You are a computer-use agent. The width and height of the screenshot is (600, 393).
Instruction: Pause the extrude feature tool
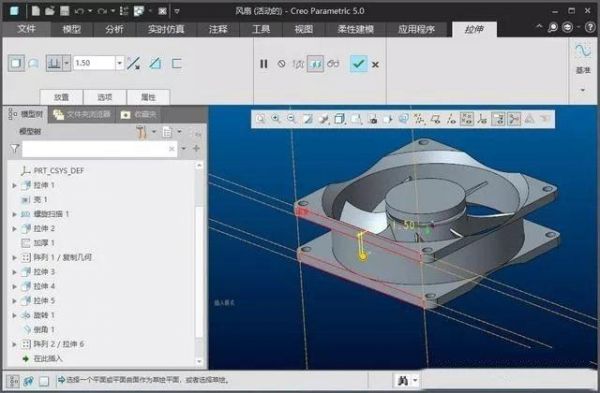(x=264, y=64)
